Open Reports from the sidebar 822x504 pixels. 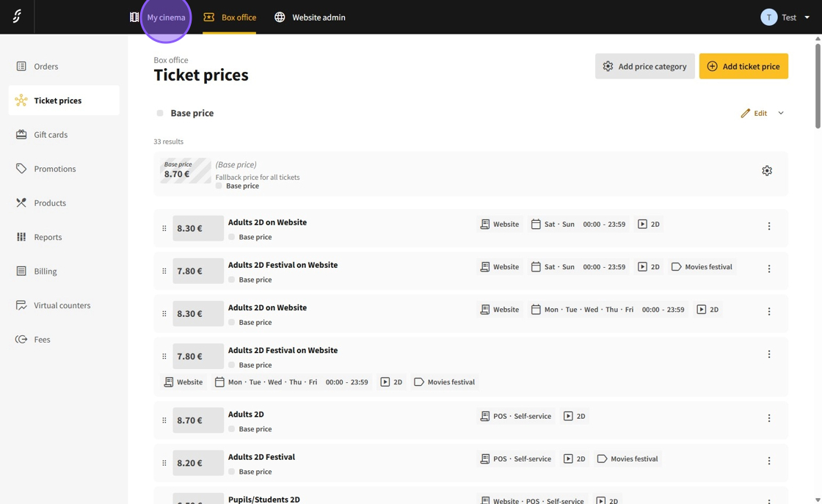point(47,237)
